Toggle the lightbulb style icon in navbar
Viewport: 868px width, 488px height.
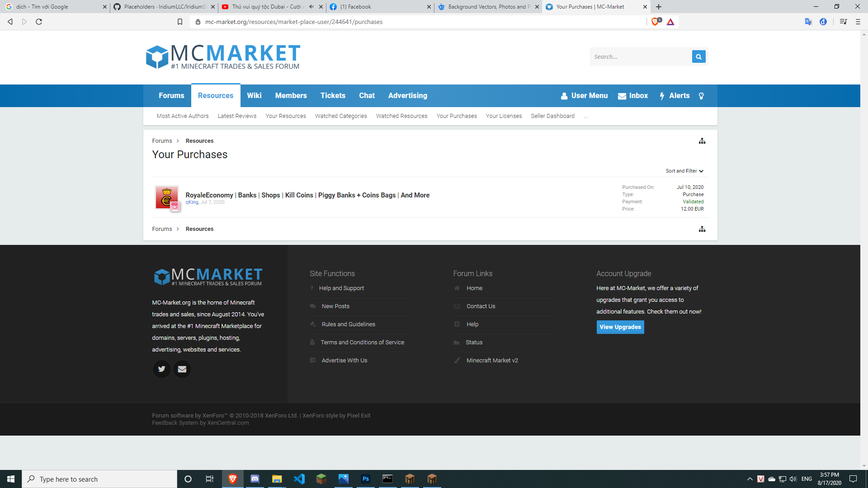pos(701,96)
